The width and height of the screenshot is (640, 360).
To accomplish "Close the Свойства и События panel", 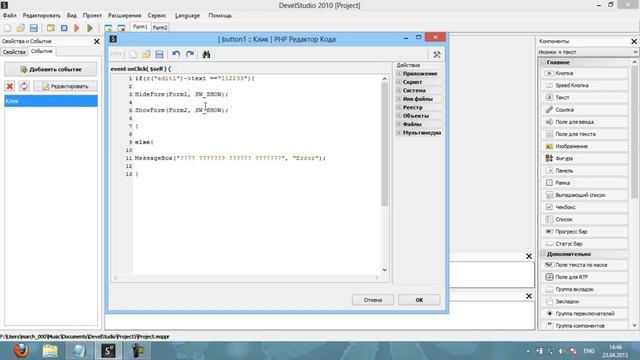I will (97, 41).
